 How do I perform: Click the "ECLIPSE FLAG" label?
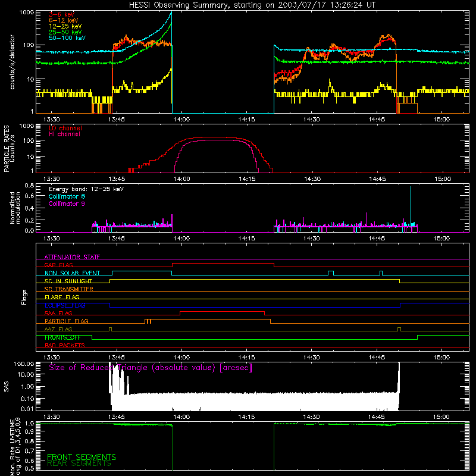coord(65,305)
